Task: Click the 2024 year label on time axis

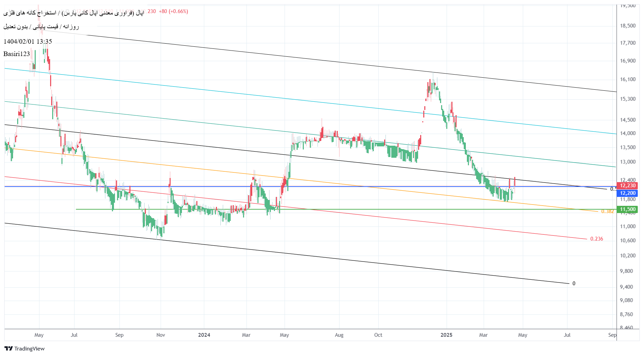Action: 204,335
